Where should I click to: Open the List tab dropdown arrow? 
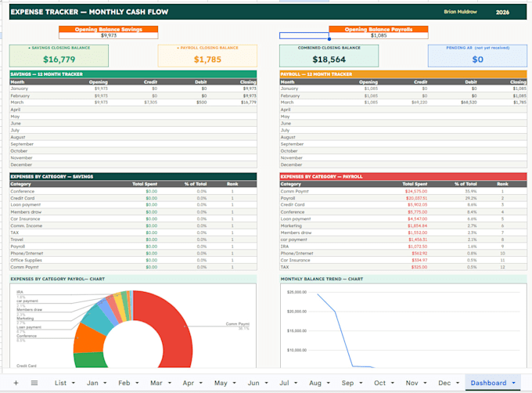[73, 383]
